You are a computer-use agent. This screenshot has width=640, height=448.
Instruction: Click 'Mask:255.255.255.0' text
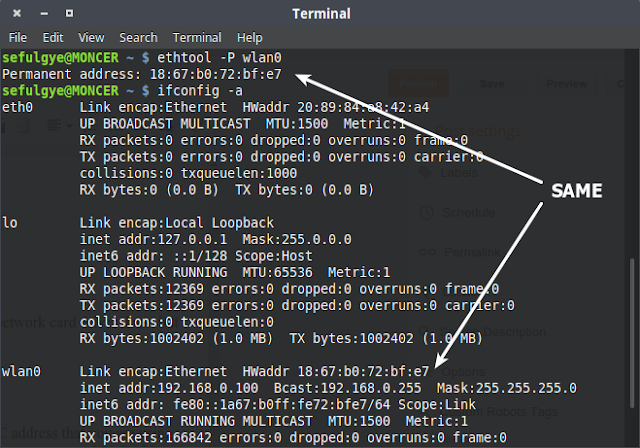(x=507, y=388)
